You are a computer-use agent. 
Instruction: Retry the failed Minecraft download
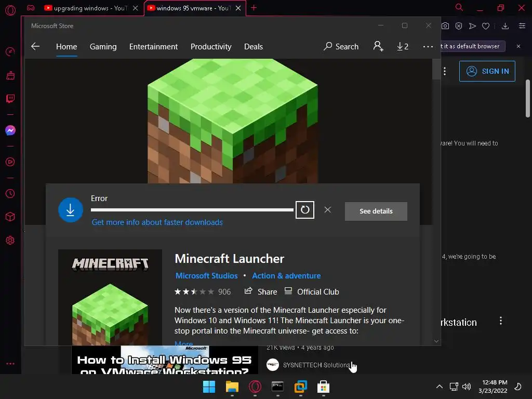pos(304,210)
